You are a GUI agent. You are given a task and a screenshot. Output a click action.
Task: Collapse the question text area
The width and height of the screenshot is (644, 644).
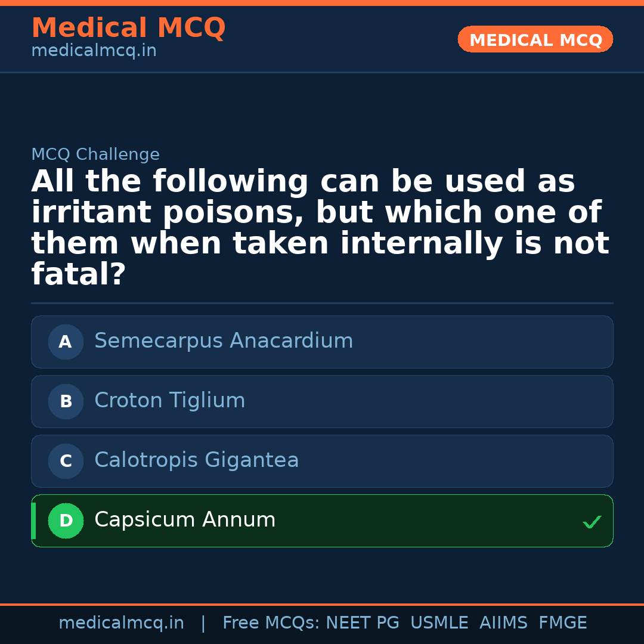320,227
